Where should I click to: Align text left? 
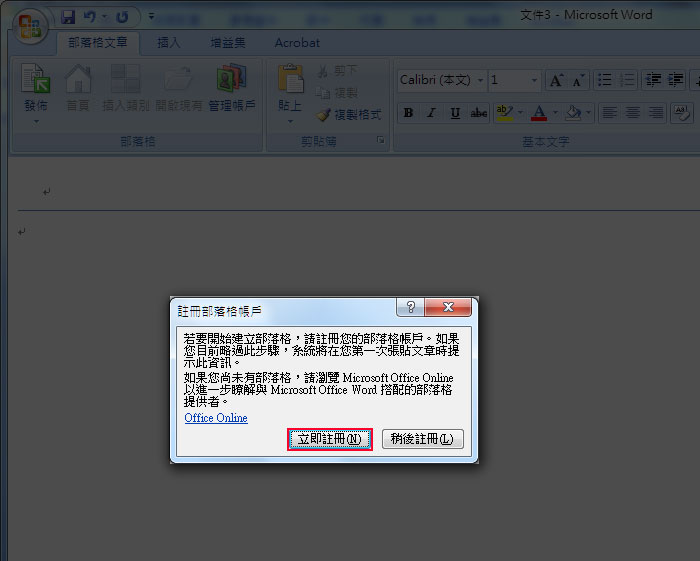point(609,113)
